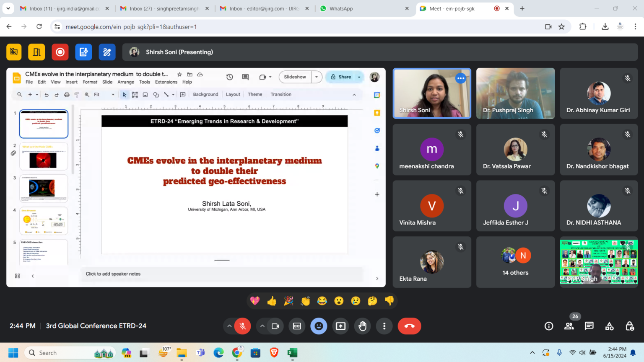Raise your hand in the meeting

pos(362,326)
